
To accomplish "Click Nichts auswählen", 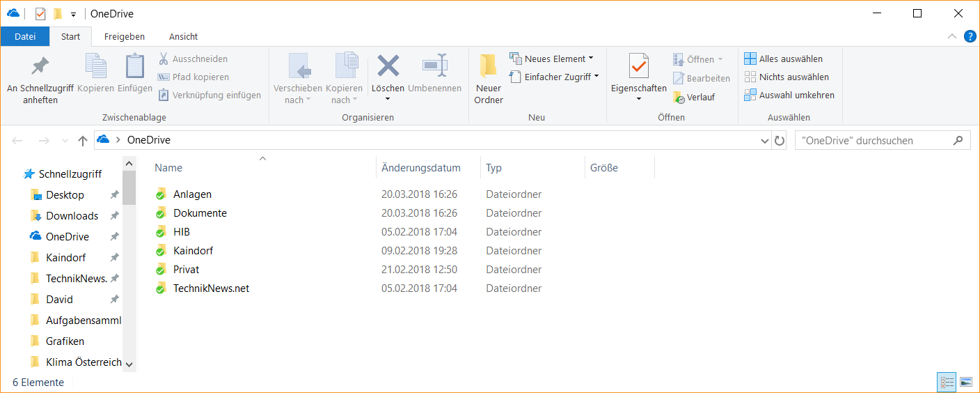I will pos(787,77).
